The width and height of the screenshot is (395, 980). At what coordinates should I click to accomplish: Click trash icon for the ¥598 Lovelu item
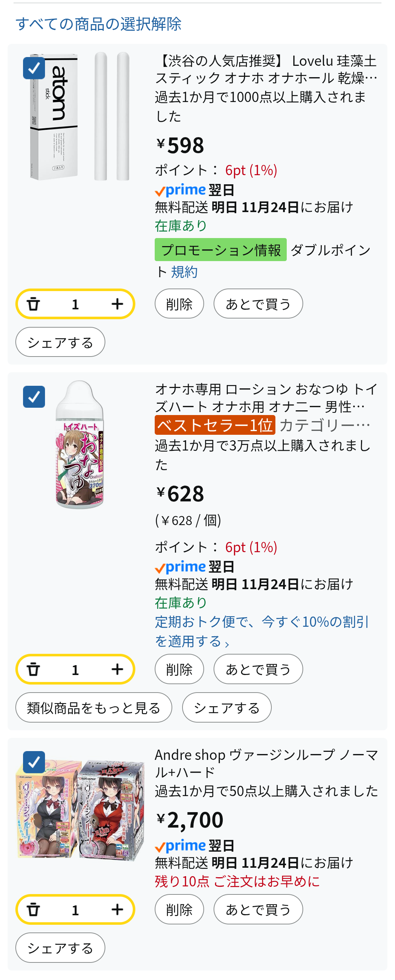coord(34,304)
